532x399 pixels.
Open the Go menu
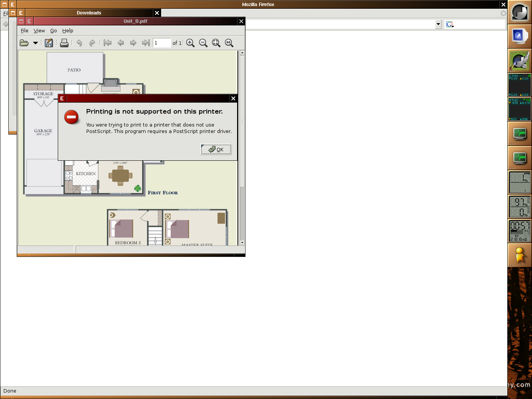point(54,31)
